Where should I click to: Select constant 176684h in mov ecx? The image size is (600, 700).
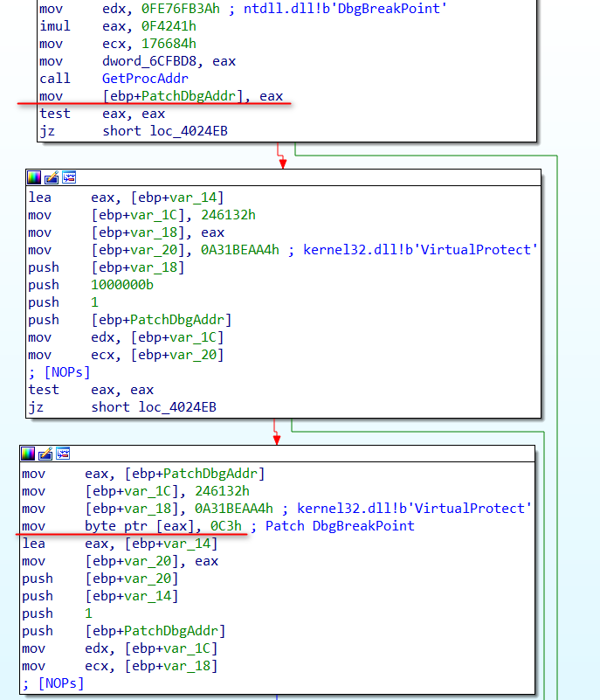point(169,44)
